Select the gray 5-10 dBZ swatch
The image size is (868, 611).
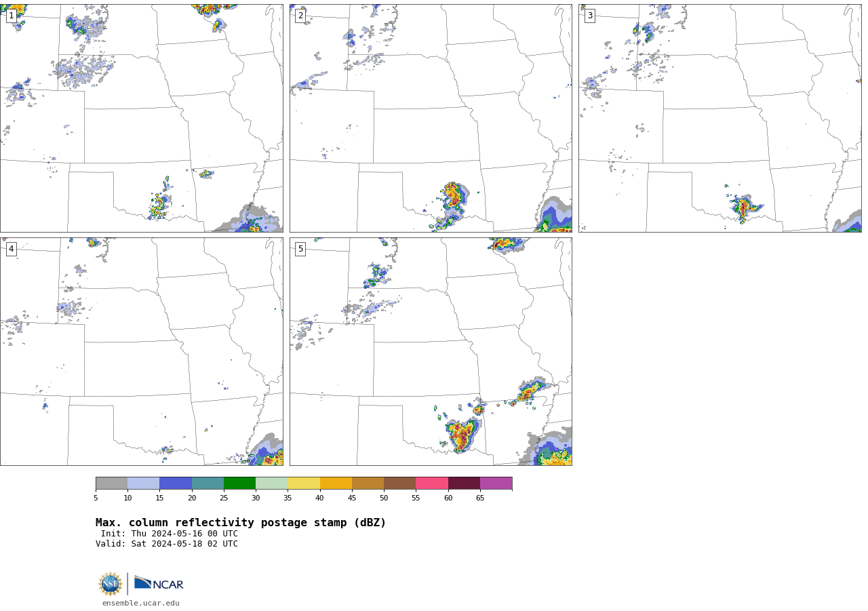point(112,484)
